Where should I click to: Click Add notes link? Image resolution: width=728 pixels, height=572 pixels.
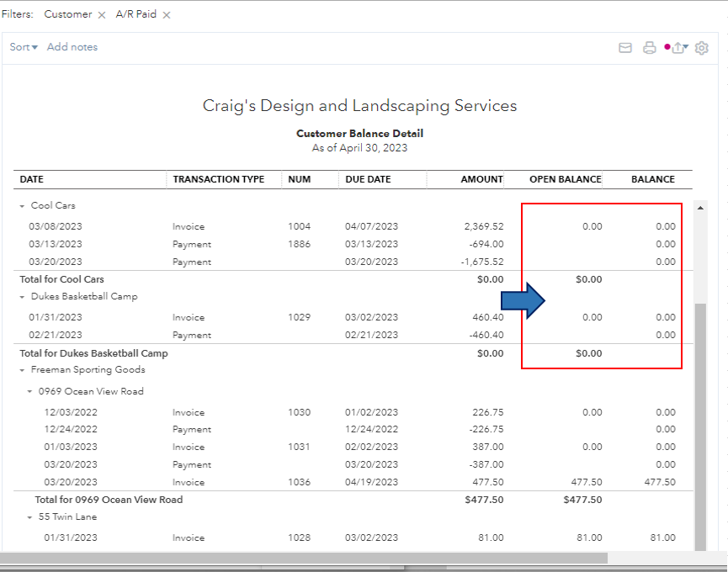click(72, 47)
